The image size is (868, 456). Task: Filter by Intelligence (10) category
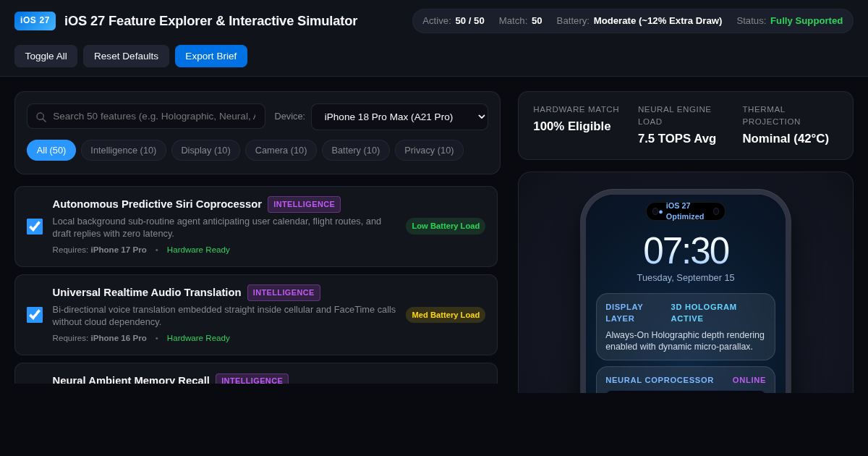124,150
